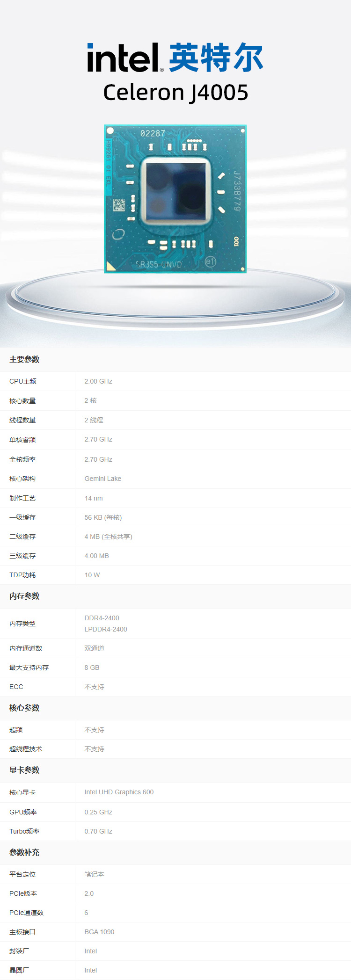Viewport: 351px width, 980px height.
Task: Select the Intel value for 晶圆厂
Action: (x=91, y=970)
